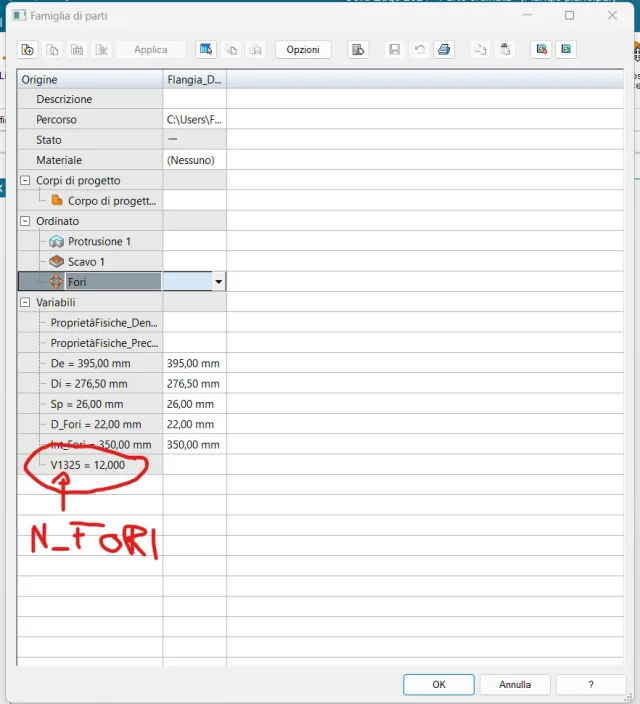Collapse the Corpi di progetto group

coord(25,181)
